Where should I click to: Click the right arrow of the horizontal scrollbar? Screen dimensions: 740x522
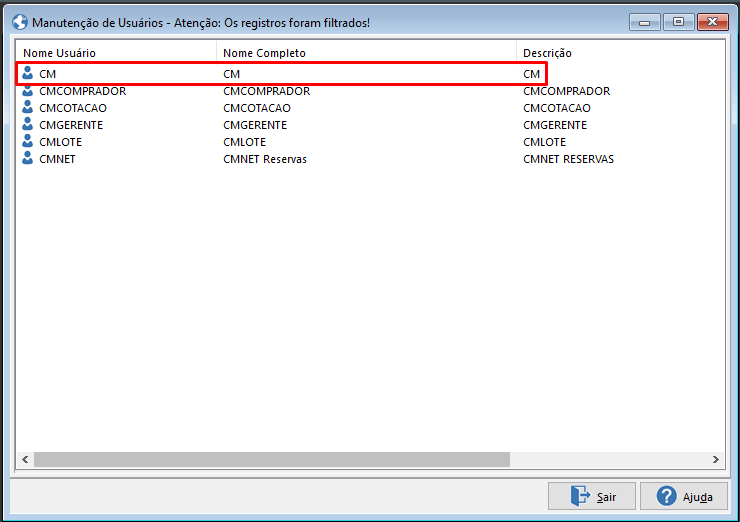coord(715,459)
